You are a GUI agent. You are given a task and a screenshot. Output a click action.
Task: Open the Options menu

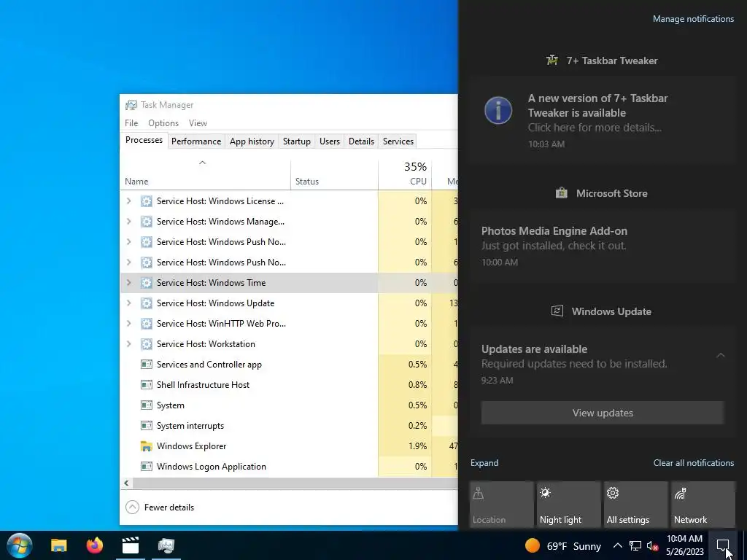(163, 122)
